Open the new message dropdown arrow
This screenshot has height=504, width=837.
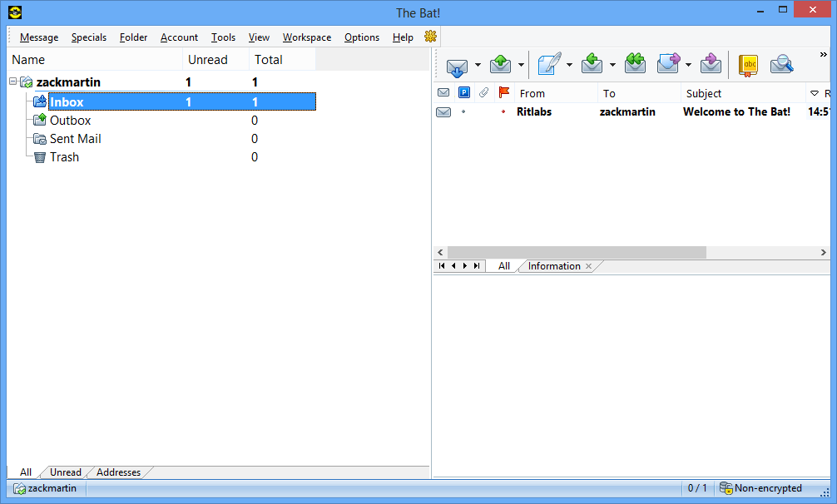(x=570, y=65)
